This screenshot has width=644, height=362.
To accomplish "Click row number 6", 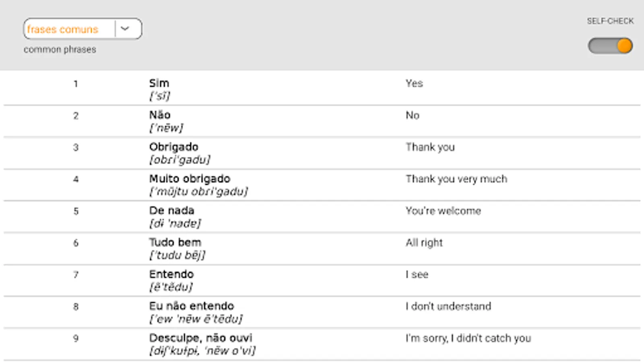I will 76,243.
